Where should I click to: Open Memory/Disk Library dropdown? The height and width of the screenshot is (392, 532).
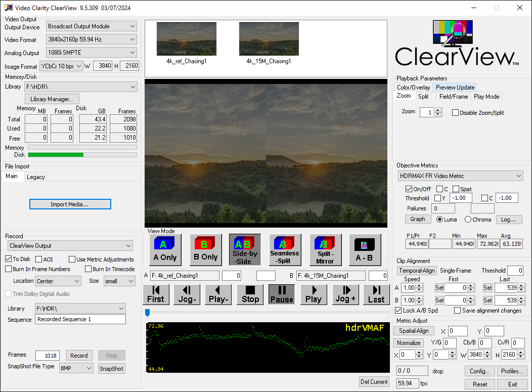81,87
